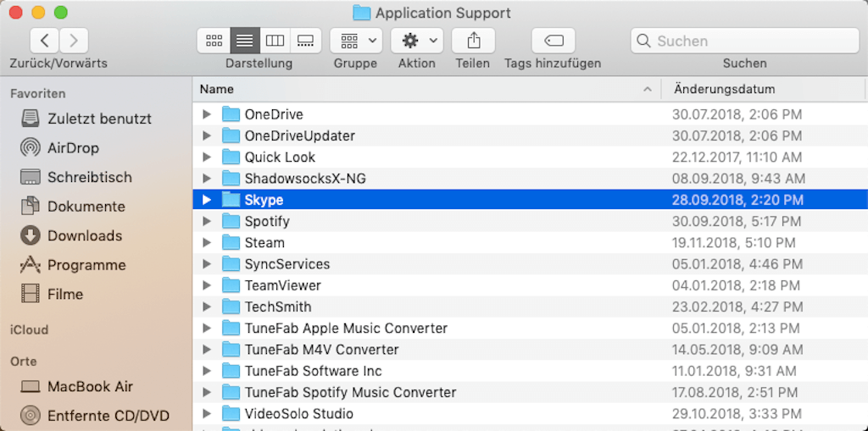Select TuneFab Software Inc folder name
Screen dimensions: 868x431
click(x=314, y=371)
